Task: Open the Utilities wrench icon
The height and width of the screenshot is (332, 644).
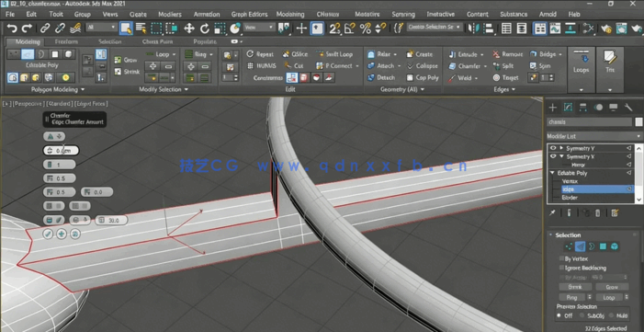Action: point(628,108)
